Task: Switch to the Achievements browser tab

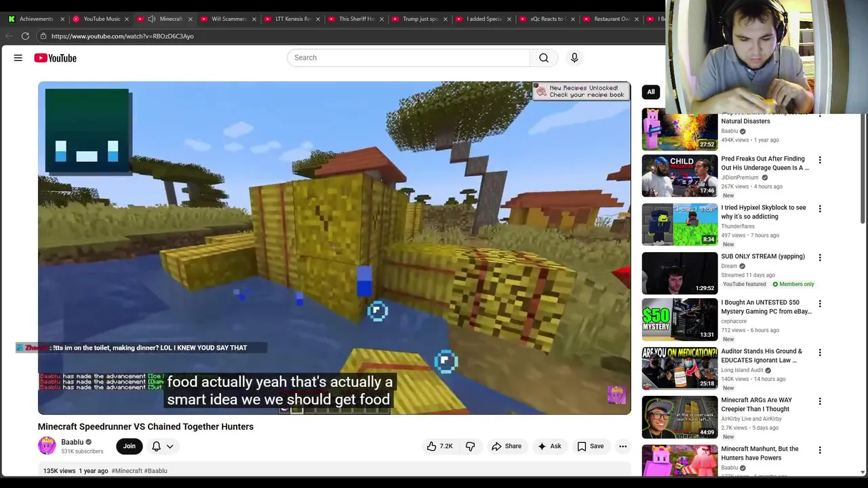Action: click(x=36, y=19)
